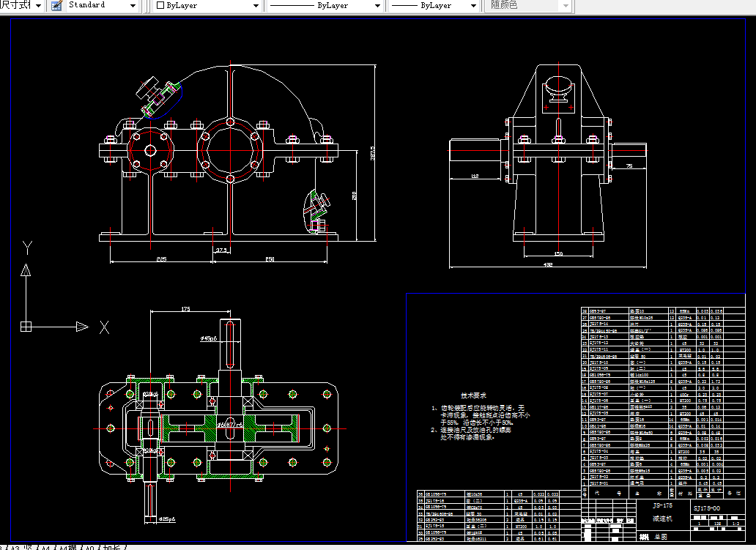The image size is (756, 550).
Task: Click the white ByLayer color swatch box
Action: click(160, 6)
